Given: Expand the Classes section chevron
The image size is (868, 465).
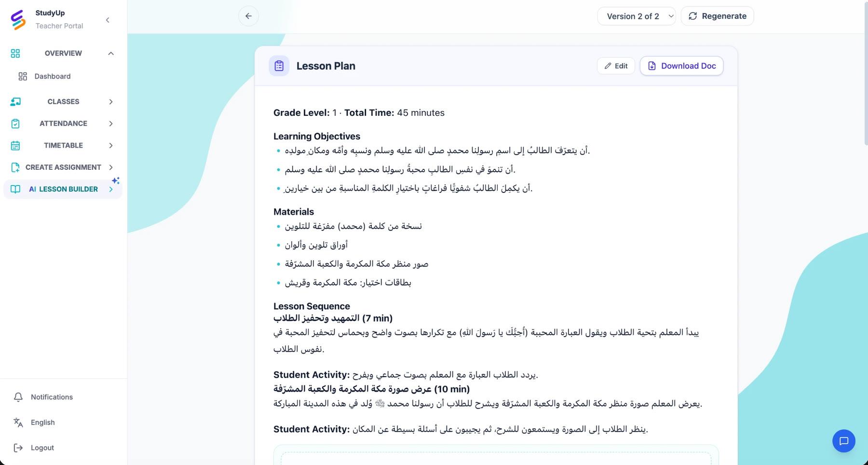Looking at the screenshot, I should point(111,101).
